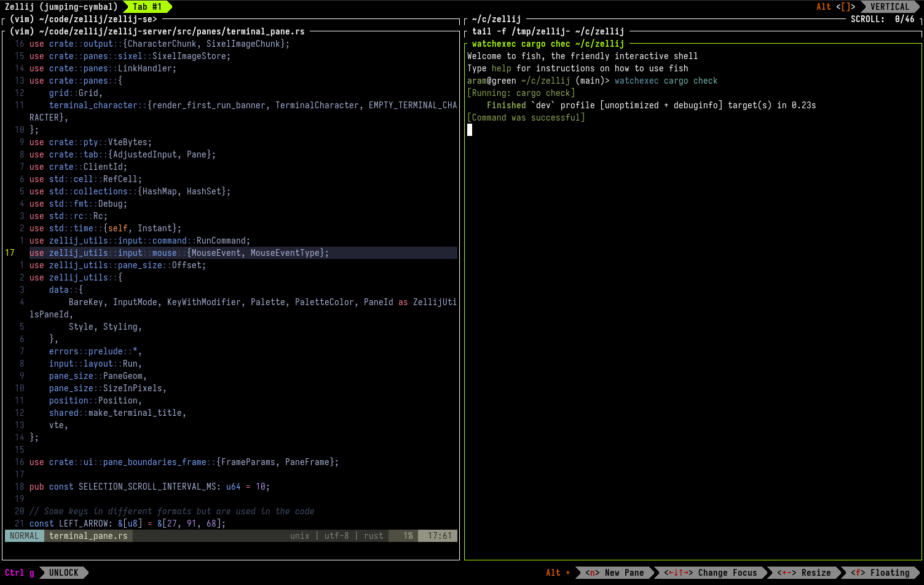Click the terminal_pane.rs filename in vim statusline
Image resolution: width=924 pixels, height=585 pixels.
(89, 536)
